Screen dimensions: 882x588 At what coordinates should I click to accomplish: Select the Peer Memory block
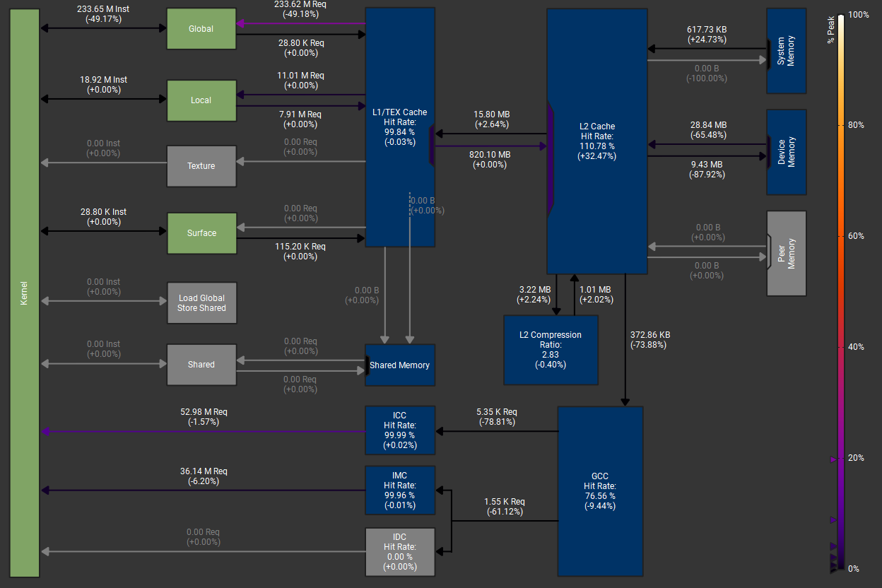click(x=786, y=253)
